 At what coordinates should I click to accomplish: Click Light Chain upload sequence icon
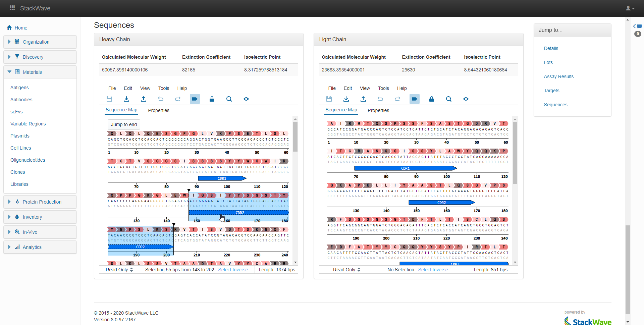pyautogui.click(x=363, y=99)
